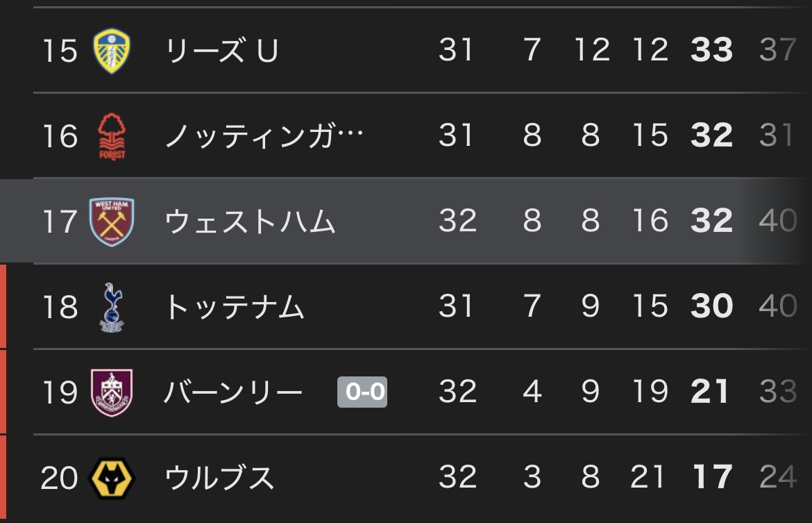
Task: Select the ウェストハム team name
Action: coord(250,222)
